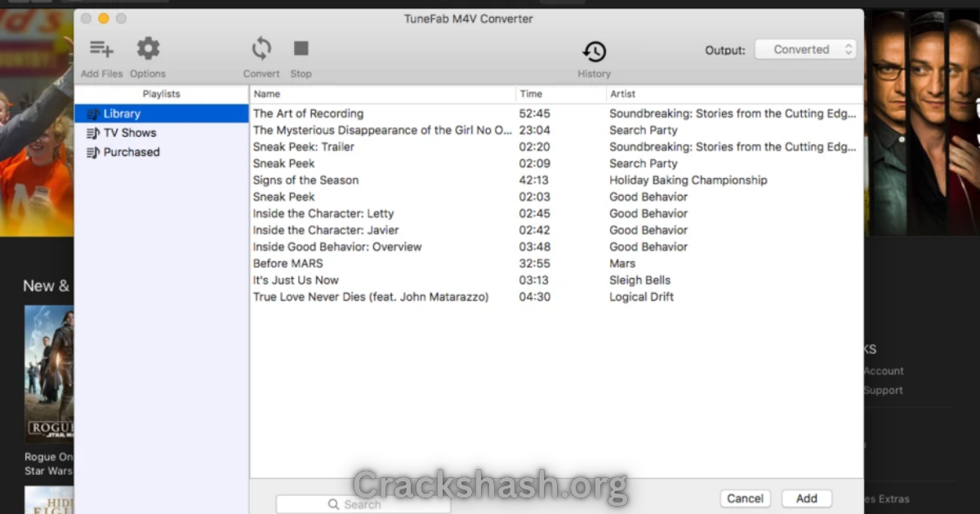This screenshot has height=514, width=980.
Task: Minimize TuneFab window with yellow button
Action: pyautogui.click(x=104, y=18)
